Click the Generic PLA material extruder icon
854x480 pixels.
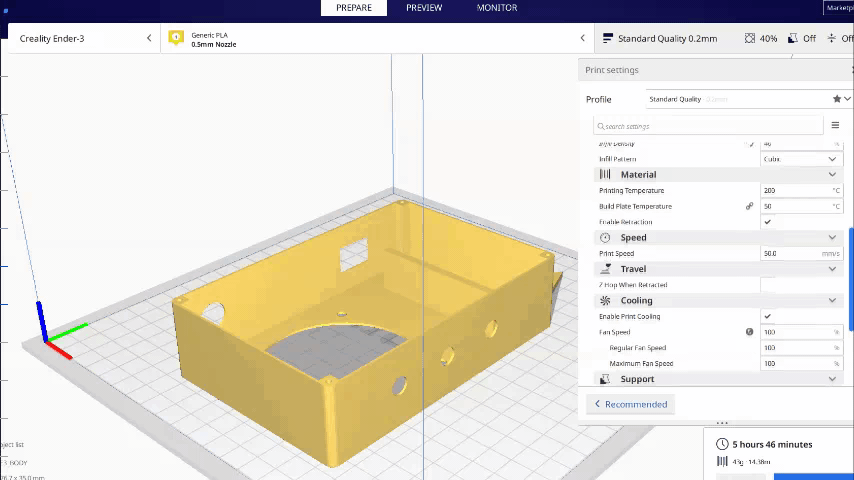(x=176, y=38)
